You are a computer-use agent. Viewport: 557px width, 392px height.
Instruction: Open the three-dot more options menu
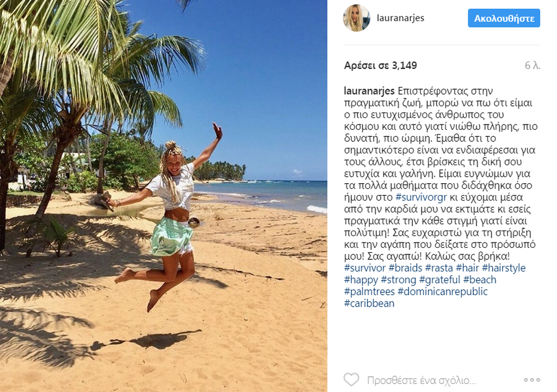[x=532, y=379]
